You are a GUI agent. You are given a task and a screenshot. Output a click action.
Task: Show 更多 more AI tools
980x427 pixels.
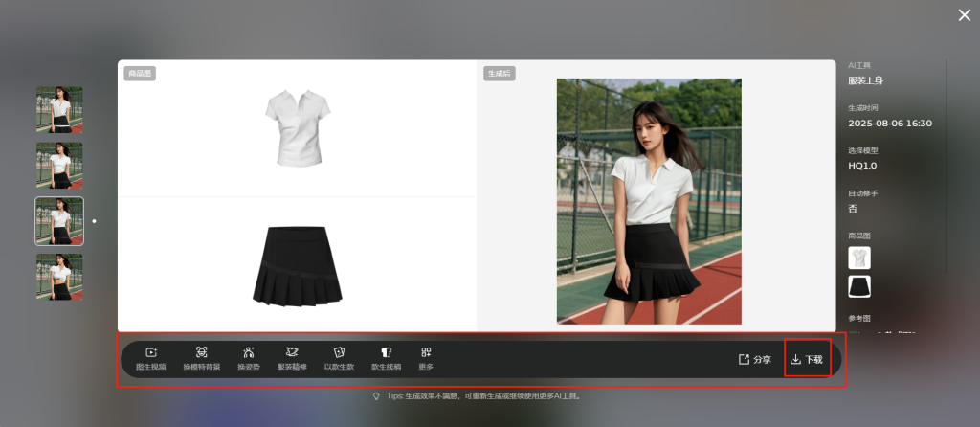pyautogui.click(x=426, y=359)
